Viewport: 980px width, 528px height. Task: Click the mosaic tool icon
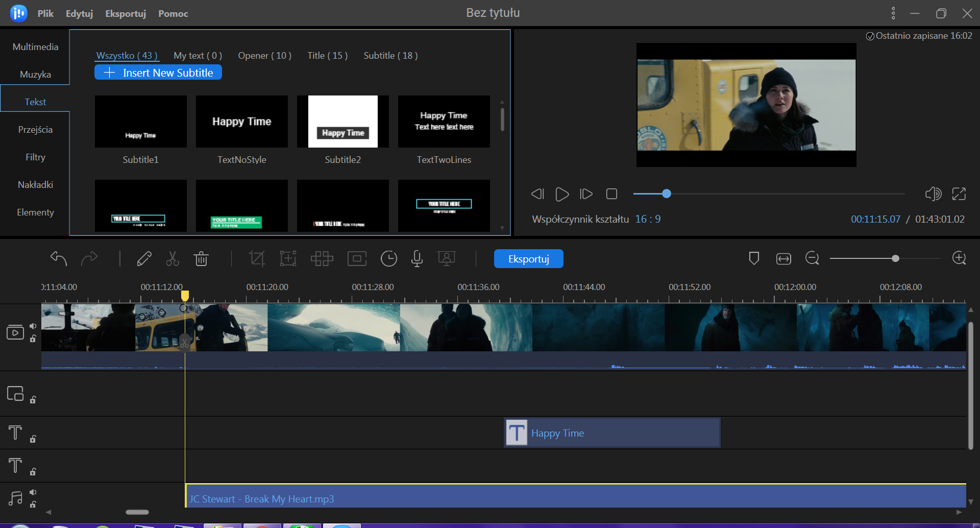[x=322, y=259]
